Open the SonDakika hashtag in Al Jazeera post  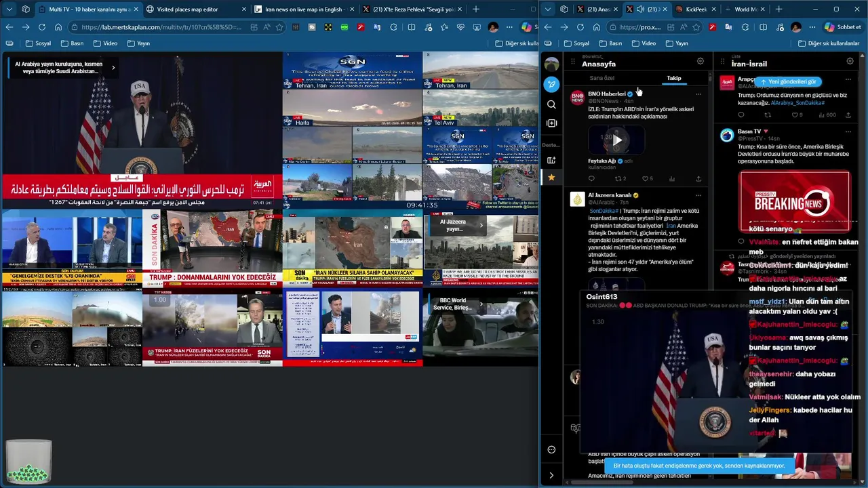coord(603,211)
